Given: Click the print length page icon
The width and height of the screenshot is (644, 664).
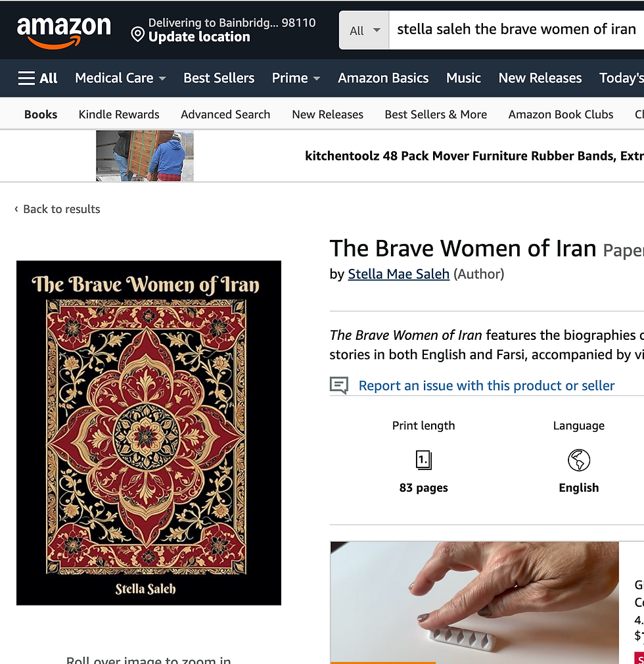Looking at the screenshot, I should coord(423,460).
